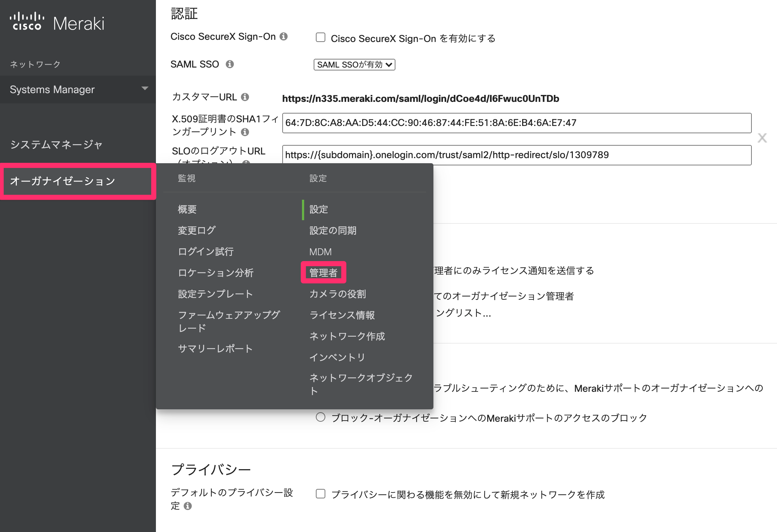Select ファームウェアアップグレード menu item
Image resolution: width=777 pixels, height=532 pixels.
point(229,321)
